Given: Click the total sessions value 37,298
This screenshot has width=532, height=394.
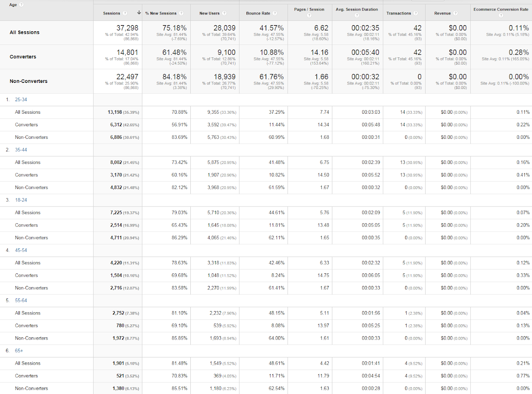Looking at the screenshot, I should tap(127, 28).
